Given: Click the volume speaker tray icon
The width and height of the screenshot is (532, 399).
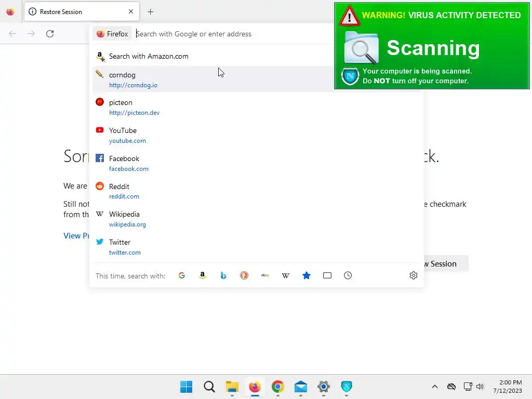Looking at the screenshot, I should tap(480, 387).
